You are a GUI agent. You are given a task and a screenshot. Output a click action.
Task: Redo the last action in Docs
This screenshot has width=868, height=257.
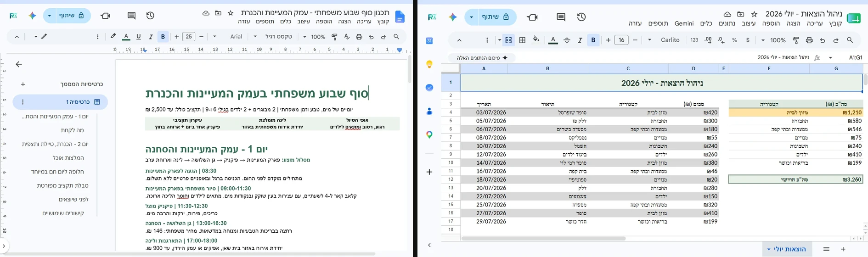(383, 37)
